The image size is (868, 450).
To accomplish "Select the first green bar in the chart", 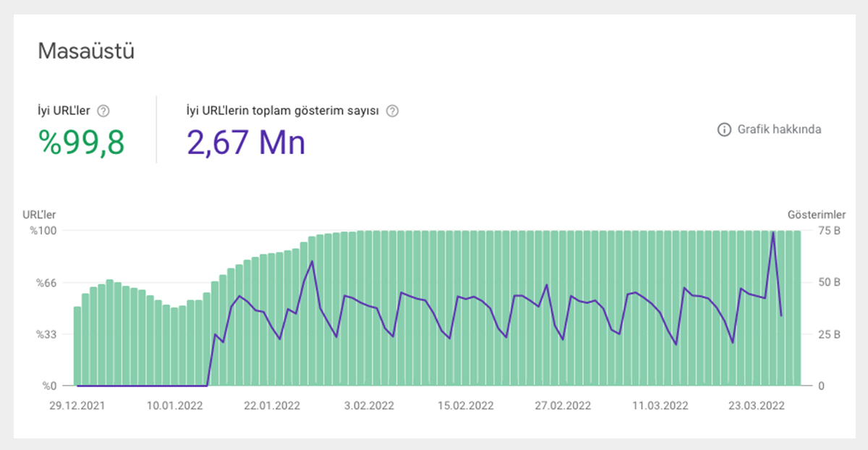I will [77, 346].
